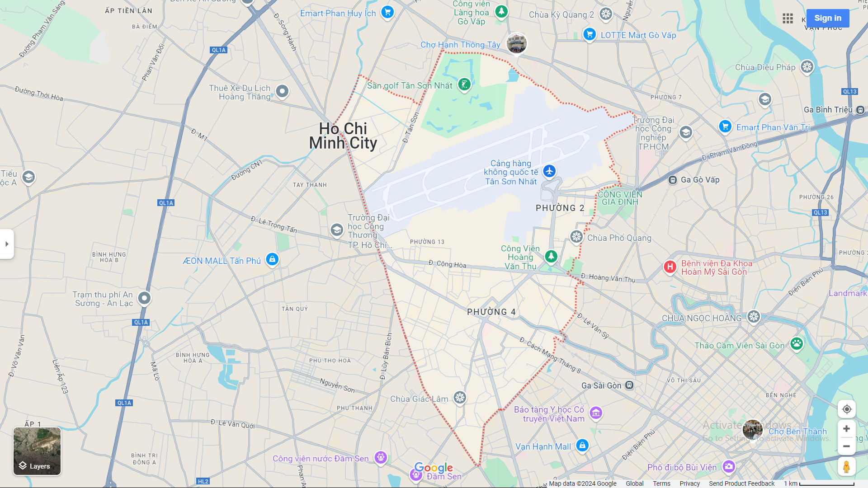Click the golf course icon at Sân golf Tân Sơn Nhất
The width and height of the screenshot is (868, 488).
[x=464, y=84]
